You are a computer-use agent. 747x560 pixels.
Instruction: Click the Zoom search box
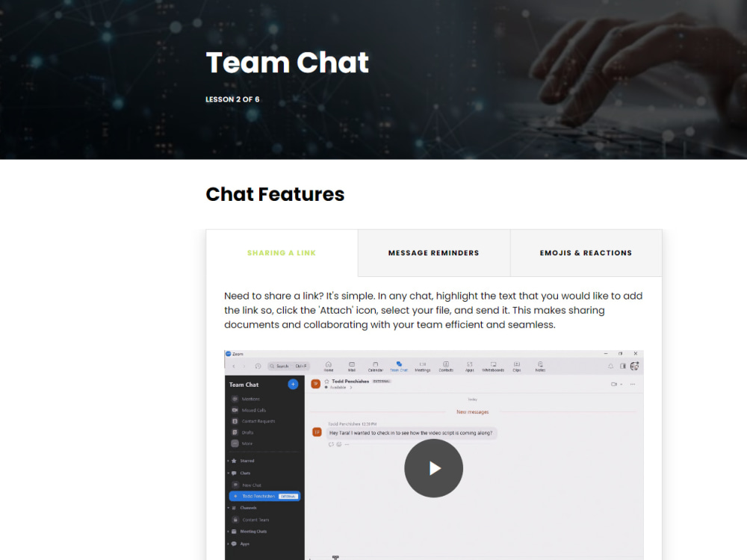288,366
